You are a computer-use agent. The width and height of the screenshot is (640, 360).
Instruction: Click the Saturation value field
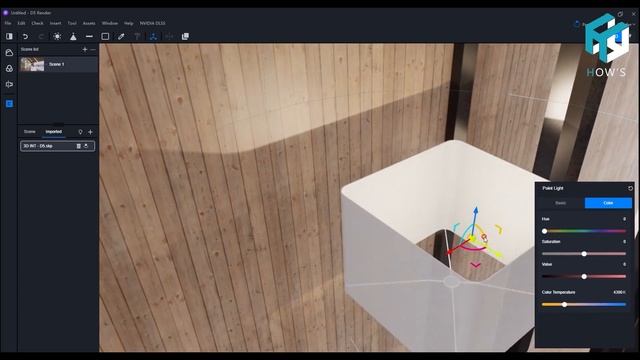pos(624,242)
